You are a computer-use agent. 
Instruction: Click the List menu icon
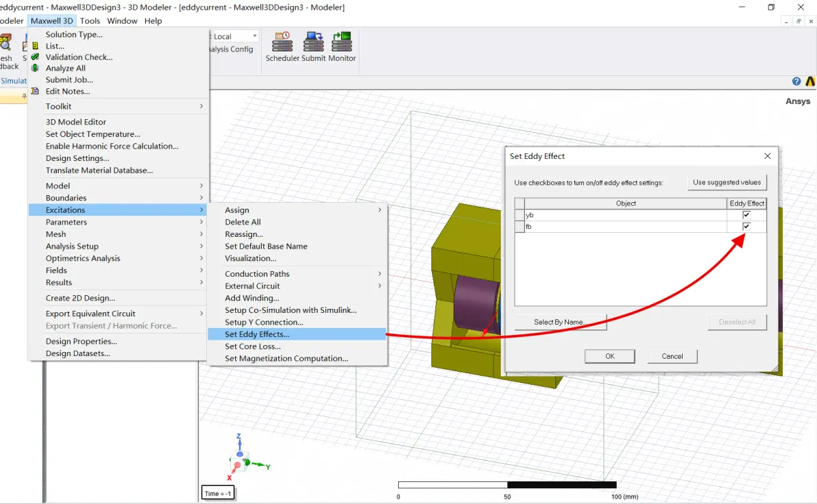36,46
